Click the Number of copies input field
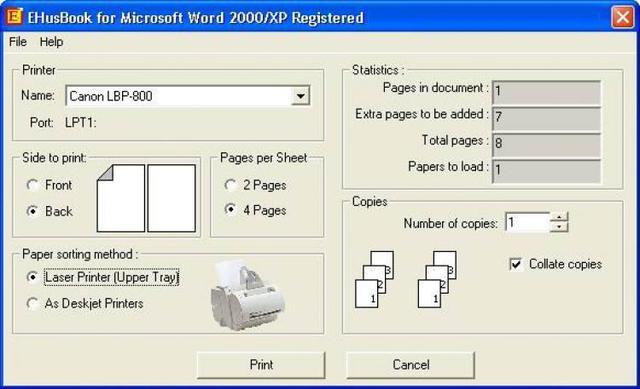The image size is (640, 389). coord(528,222)
